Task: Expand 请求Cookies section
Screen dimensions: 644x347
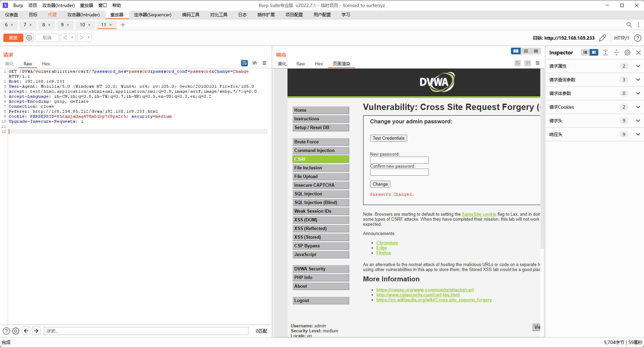Action: 595,107
